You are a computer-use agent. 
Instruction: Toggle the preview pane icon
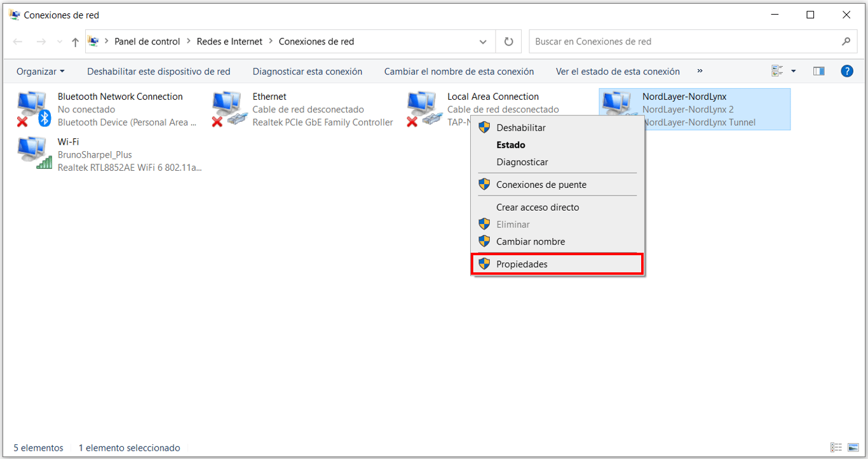818,71
